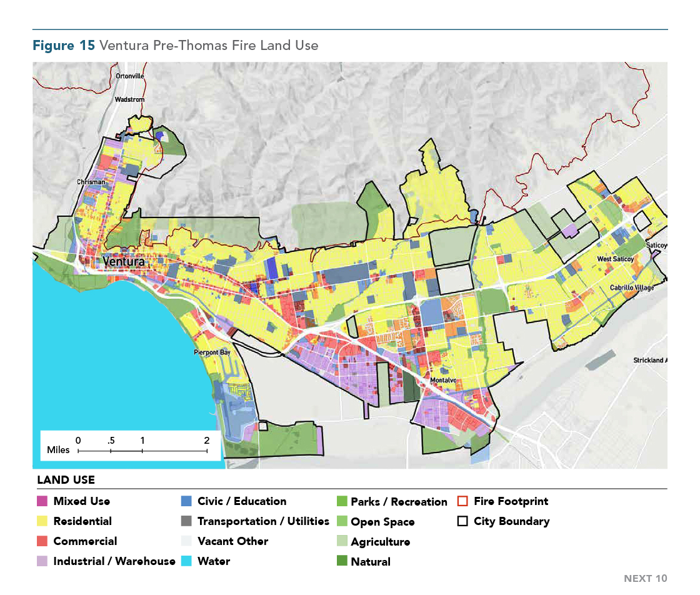Click the cyan Water legend swatch
The height and width of the screenshot is (595, 700).
tap(186, 561)
